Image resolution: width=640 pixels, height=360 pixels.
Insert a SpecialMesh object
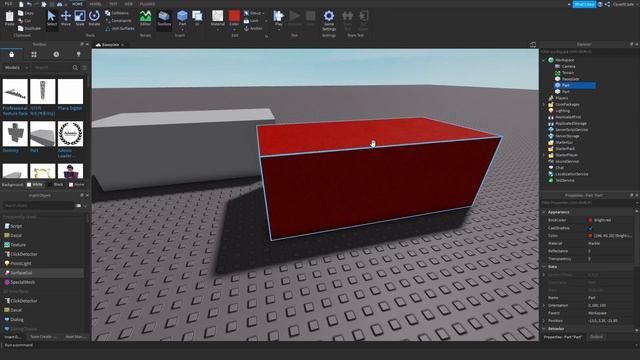[x=19, y=282]
